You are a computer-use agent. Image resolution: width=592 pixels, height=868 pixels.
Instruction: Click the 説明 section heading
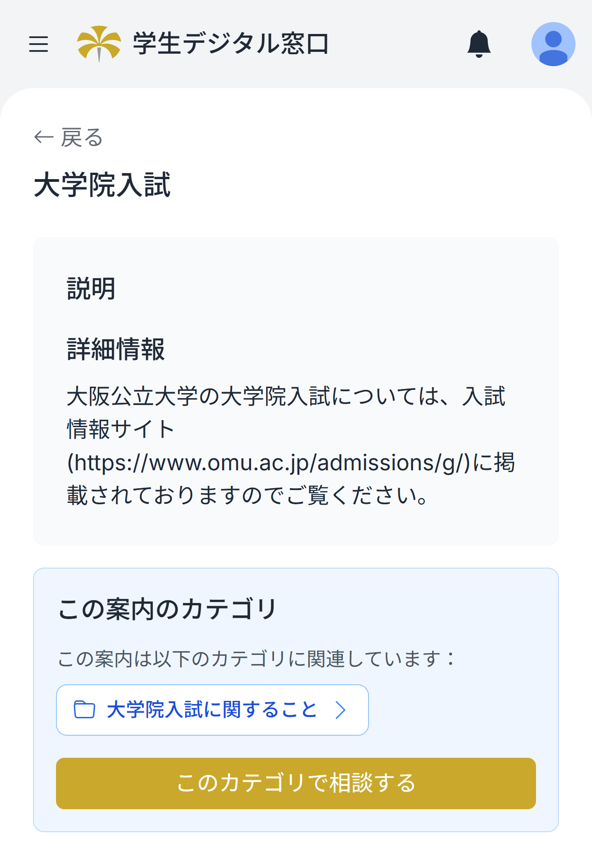point(91,289)
